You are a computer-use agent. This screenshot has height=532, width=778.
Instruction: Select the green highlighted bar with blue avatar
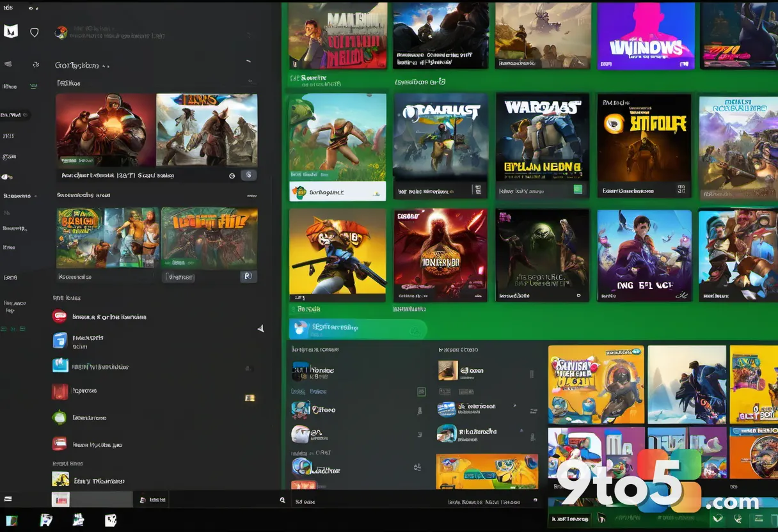[x=358, y=329]
